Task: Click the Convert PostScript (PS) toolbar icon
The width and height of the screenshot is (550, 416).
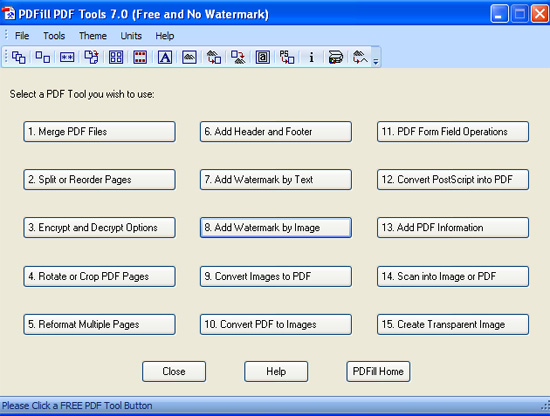Action: tap(287, 57)
